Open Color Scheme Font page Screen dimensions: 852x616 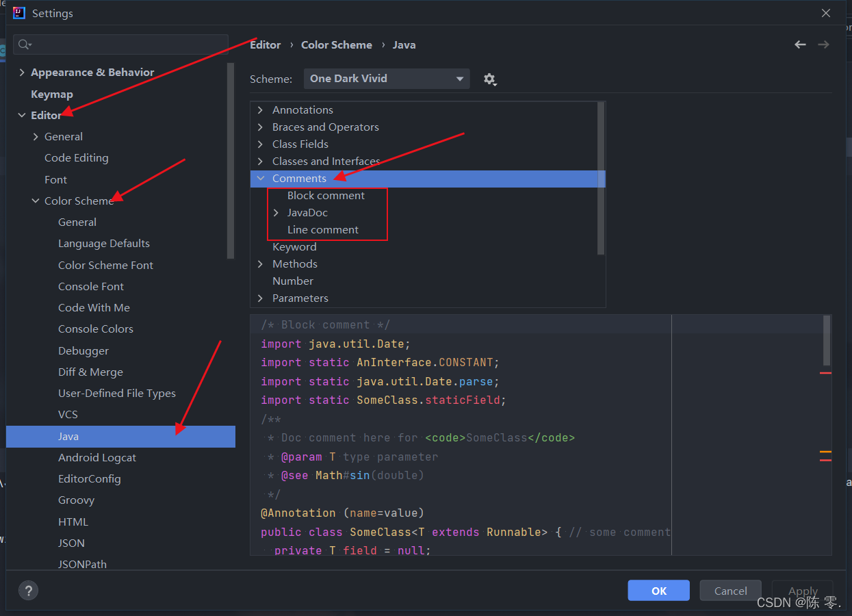click(106, 266)
